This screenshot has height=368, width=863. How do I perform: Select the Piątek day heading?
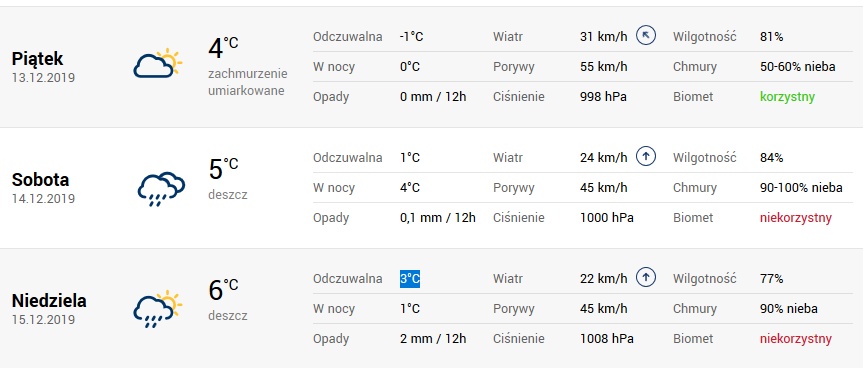click(37, 59)
